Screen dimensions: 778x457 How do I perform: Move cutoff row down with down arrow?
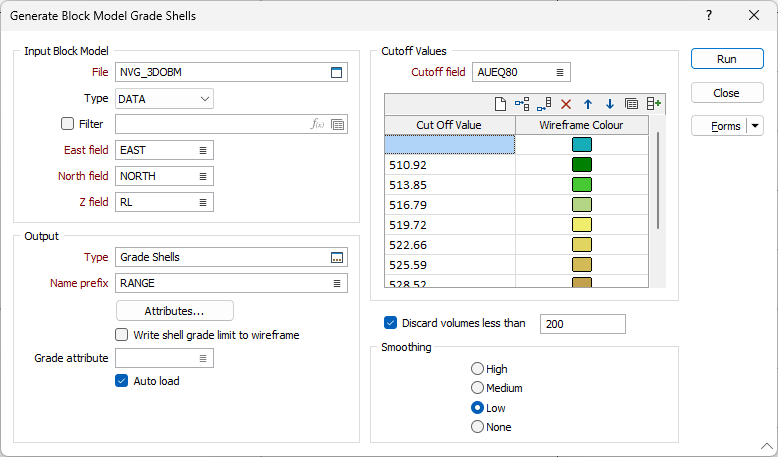click(x=610, y=103)
